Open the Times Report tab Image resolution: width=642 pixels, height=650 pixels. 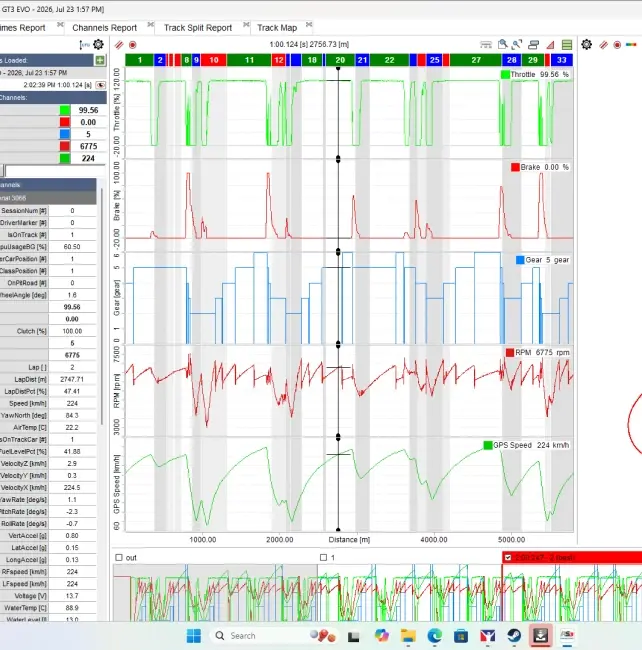(x=22, y=28)
